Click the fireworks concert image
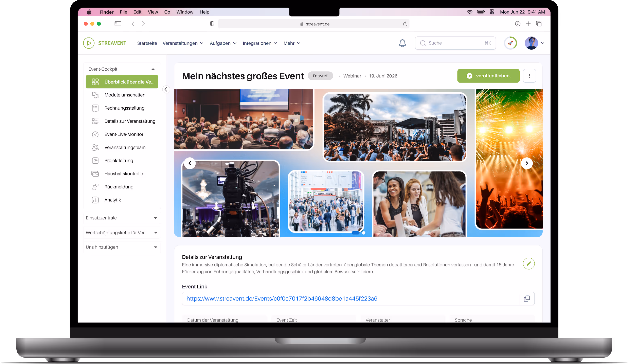This screenshot has width=628, height=364. coord(509,159)
